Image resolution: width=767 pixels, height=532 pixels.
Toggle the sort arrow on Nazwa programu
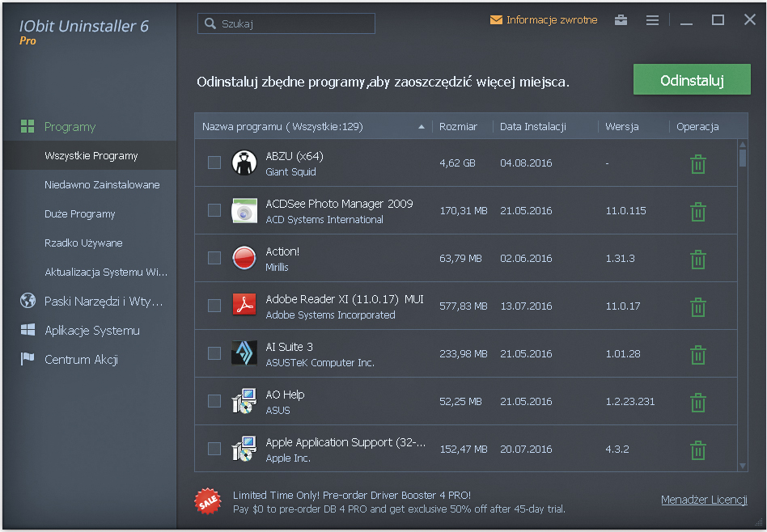point(422,127)
